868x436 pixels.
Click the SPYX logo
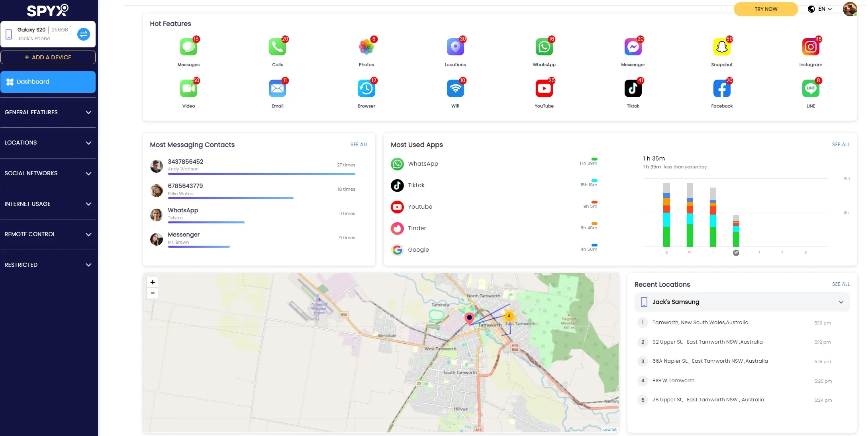coord(48,10)
